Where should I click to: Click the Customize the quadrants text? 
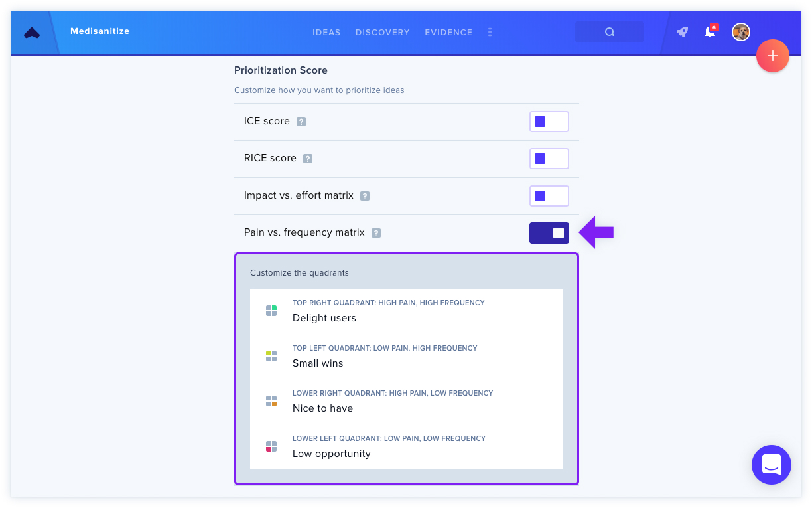coord(299,273)
